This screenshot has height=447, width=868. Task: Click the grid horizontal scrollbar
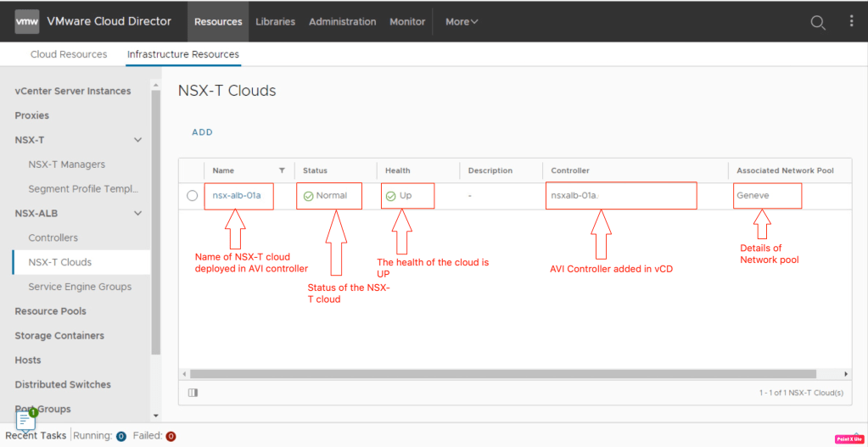[502, 374]
